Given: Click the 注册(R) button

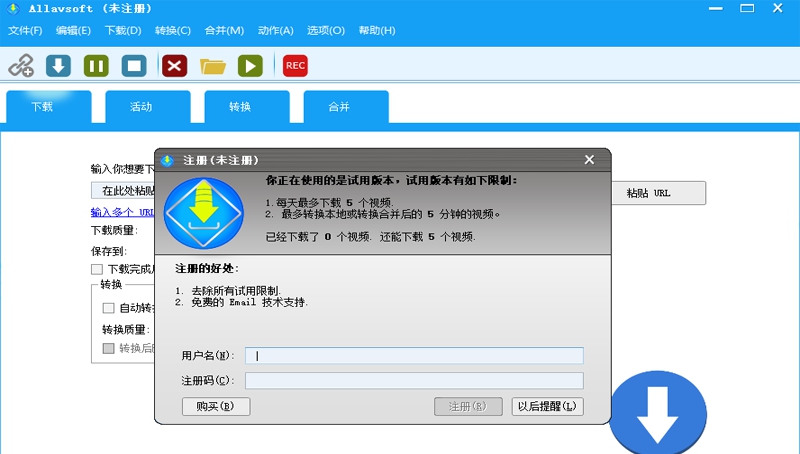Looking at the screenshot, I should [468, 406].
